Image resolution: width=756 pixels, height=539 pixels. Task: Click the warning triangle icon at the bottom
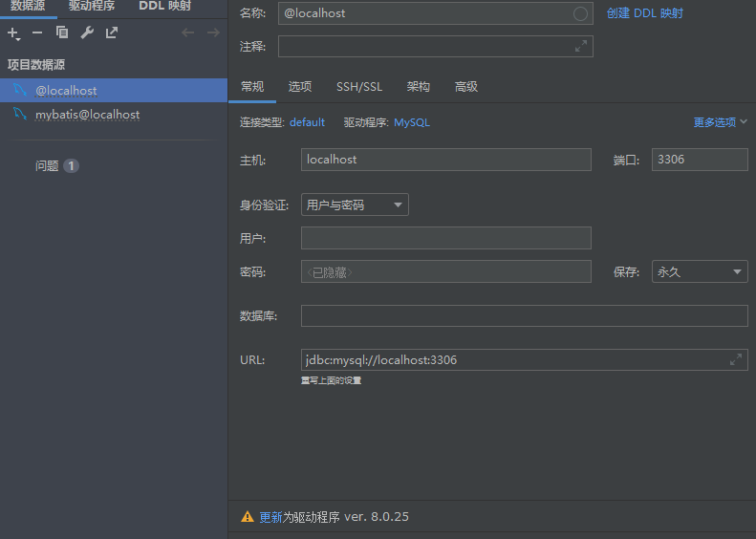pos(248,517)
